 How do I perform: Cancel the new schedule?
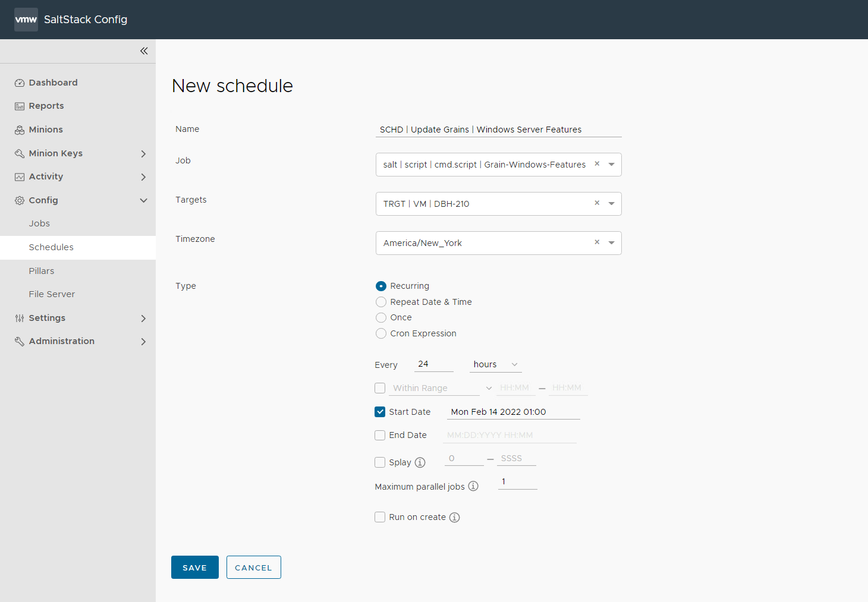click(253, 568)
